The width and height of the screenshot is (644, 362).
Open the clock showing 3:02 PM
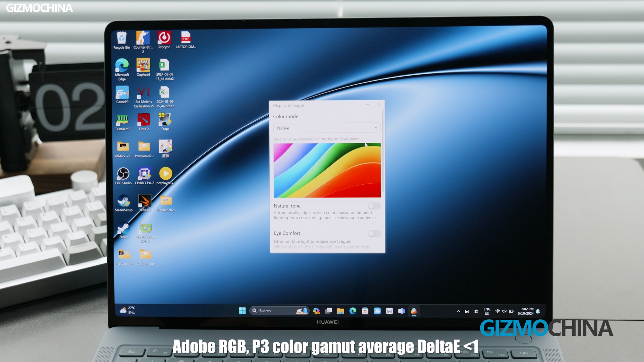pos(526,311)
